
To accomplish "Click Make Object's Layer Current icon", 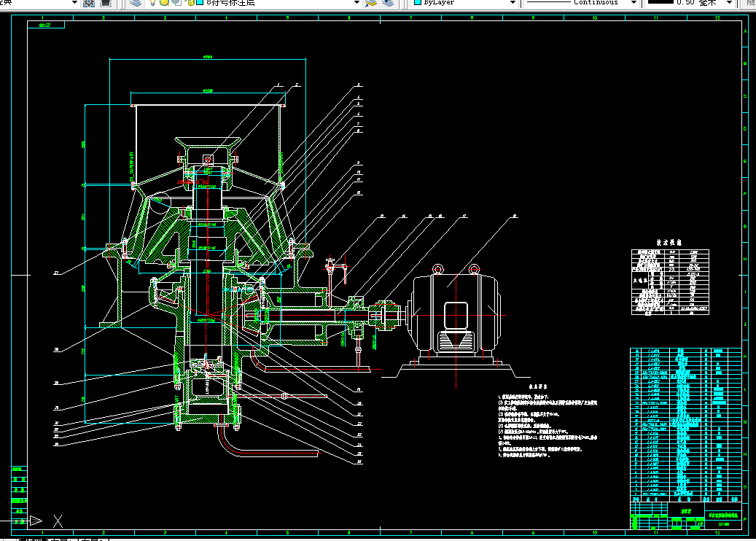I will (372, 3).
